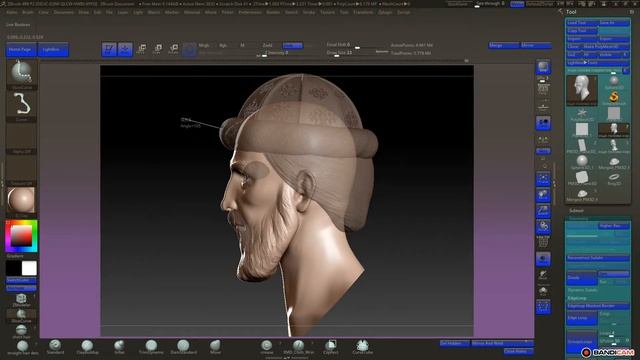Screen dimensions: 640x360
Task: Pick a color in the color picker square
Action: point(21,236)
